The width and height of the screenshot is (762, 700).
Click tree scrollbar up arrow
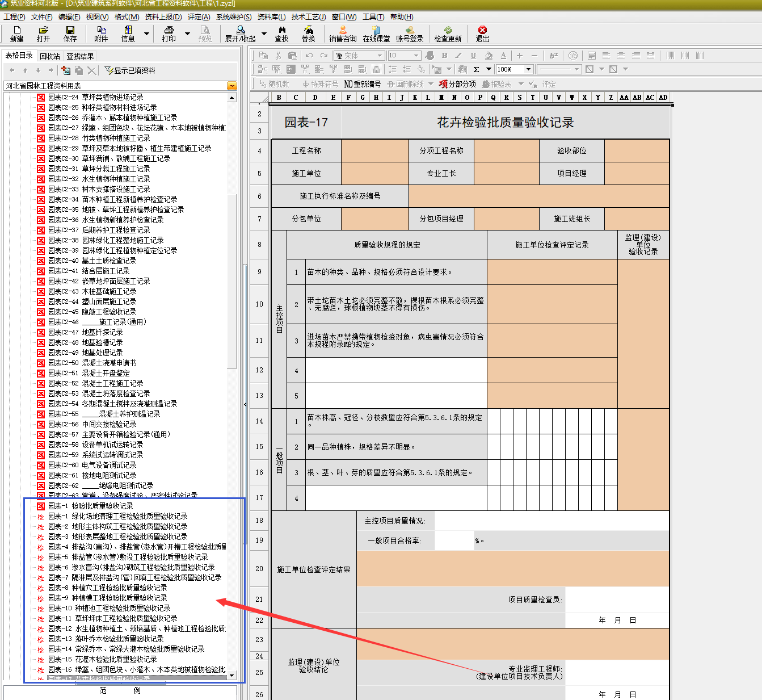coord(231,98)
